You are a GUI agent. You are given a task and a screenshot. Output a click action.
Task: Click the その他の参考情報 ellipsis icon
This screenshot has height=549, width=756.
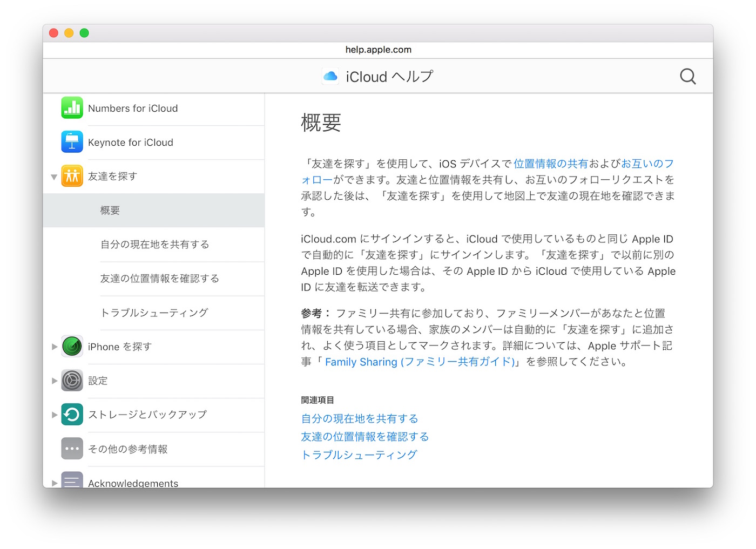pos(72,449)
